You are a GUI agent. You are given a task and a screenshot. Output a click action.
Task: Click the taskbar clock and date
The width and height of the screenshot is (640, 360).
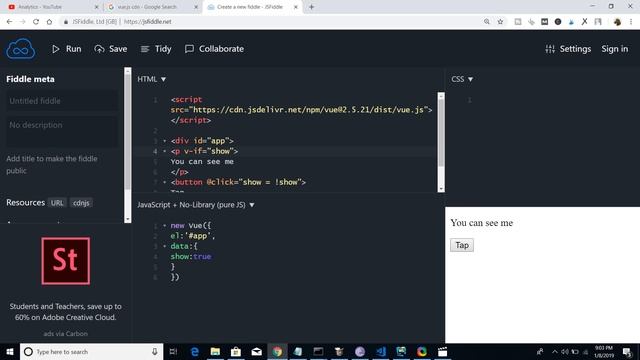[x=604, y=351]
